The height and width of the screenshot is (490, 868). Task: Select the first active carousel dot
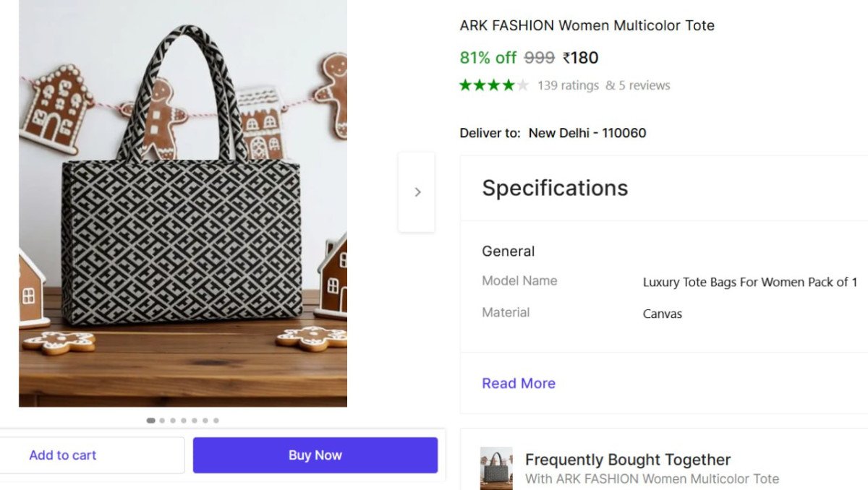150,420
